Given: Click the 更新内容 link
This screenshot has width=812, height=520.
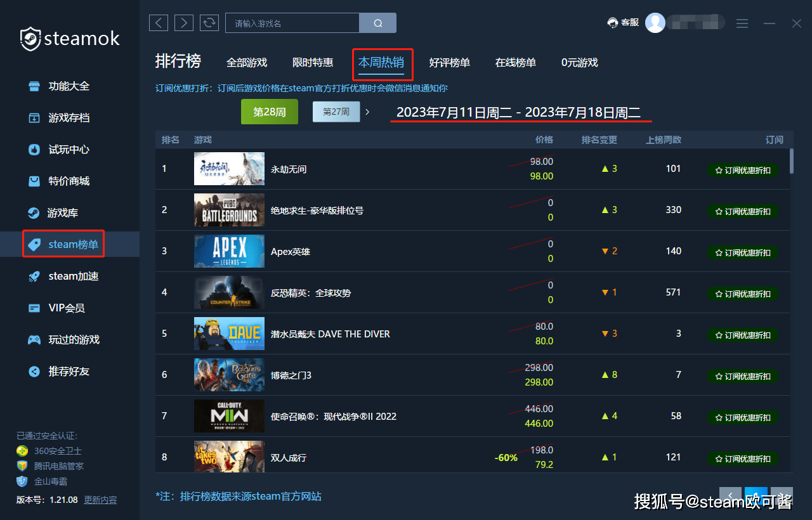Looking at the screenshot, I should pos(101,500).
